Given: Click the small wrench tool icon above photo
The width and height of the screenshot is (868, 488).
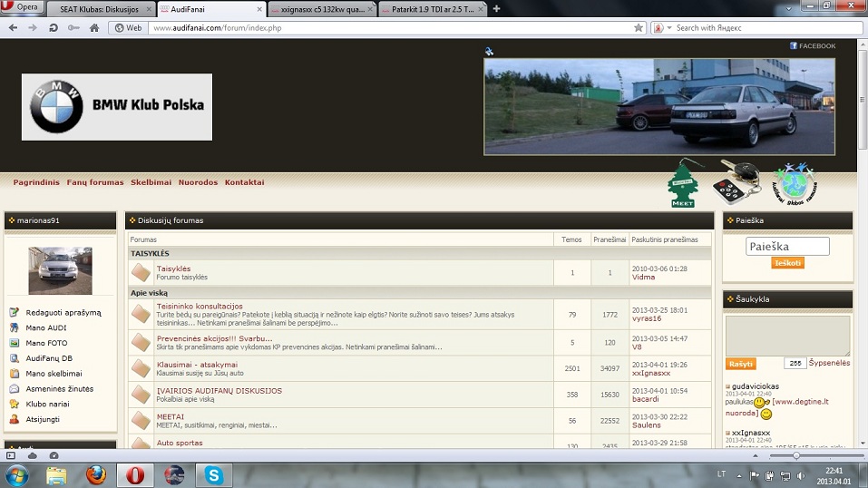Looking at the screenshot, I should pyautogui.click(x=489, y=52).
